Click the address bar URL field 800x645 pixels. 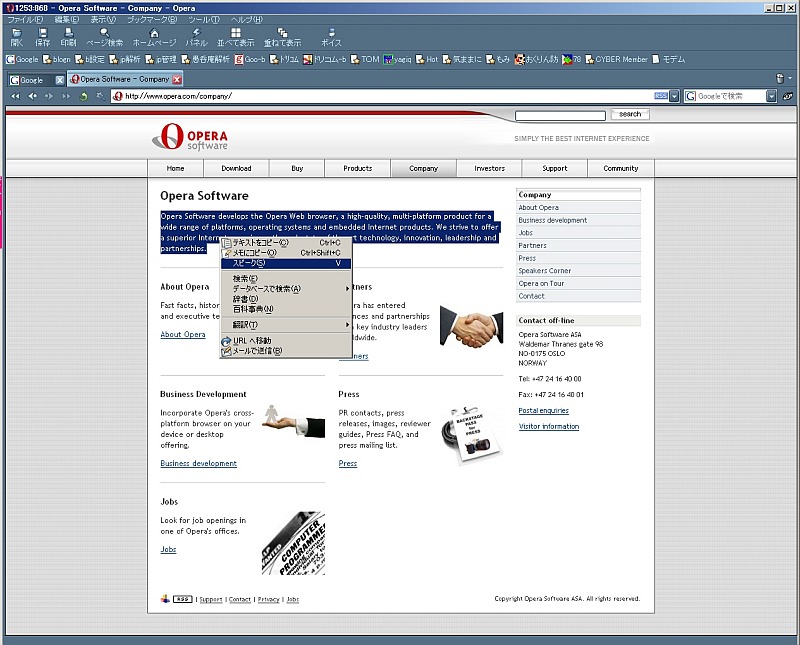tap(380, 96)
